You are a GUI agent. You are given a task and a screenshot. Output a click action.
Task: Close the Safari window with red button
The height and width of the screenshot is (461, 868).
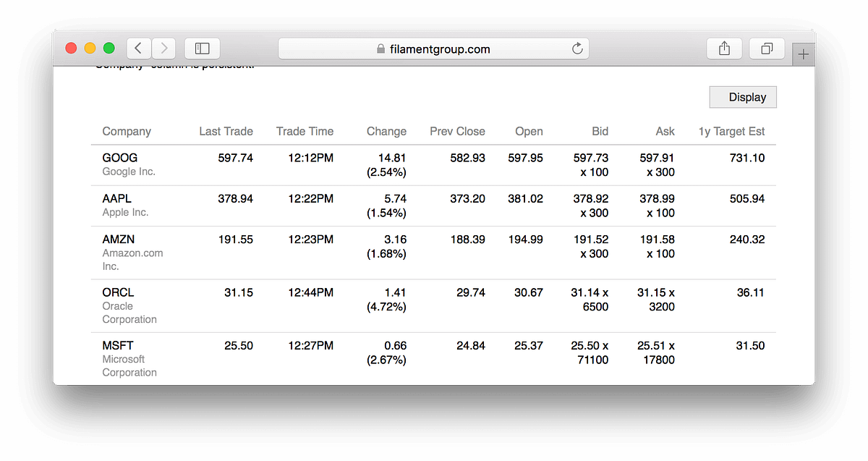point(72,48)
